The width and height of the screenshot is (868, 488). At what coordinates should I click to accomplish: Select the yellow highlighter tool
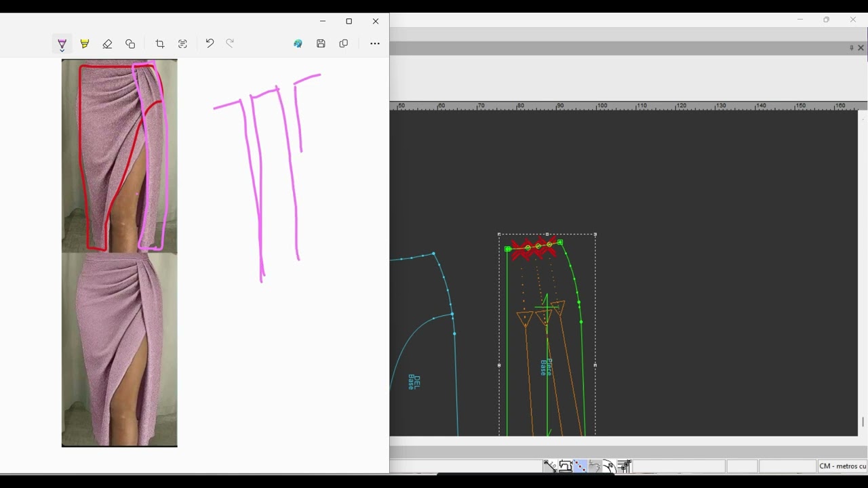point(85,44)
